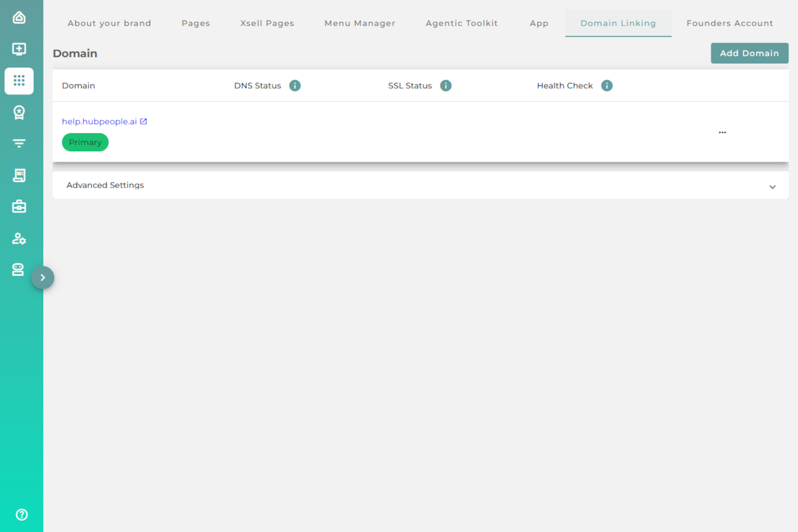Click the robot icon in sidebar
798x532 pixels.
click(x=18, y=269)
